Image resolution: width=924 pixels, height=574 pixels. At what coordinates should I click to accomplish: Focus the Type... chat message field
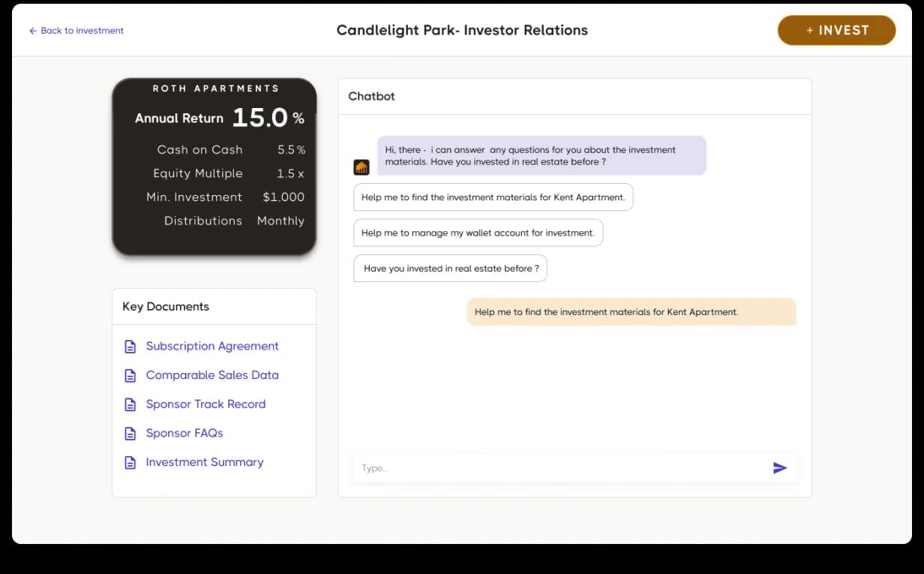[560, 468]
